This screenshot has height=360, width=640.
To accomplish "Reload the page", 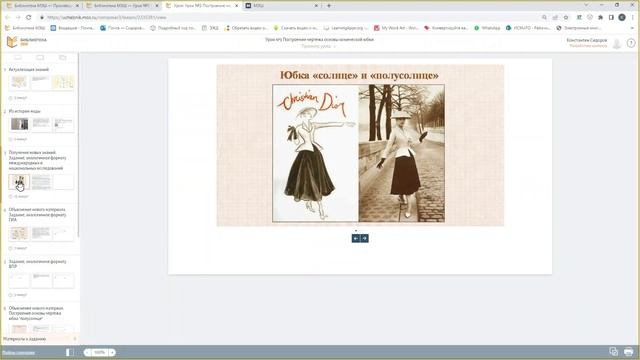I will (29, 17).
